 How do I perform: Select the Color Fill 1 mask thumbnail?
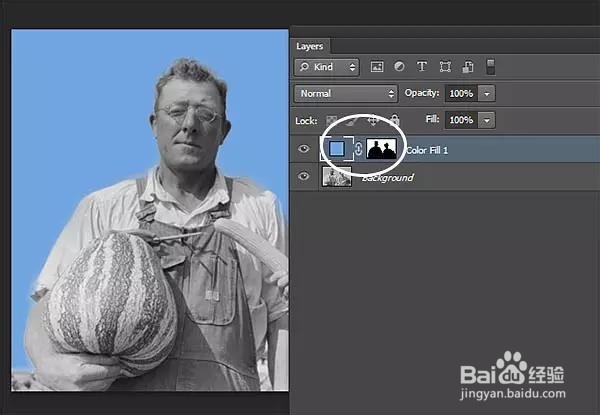click(382, 149)
